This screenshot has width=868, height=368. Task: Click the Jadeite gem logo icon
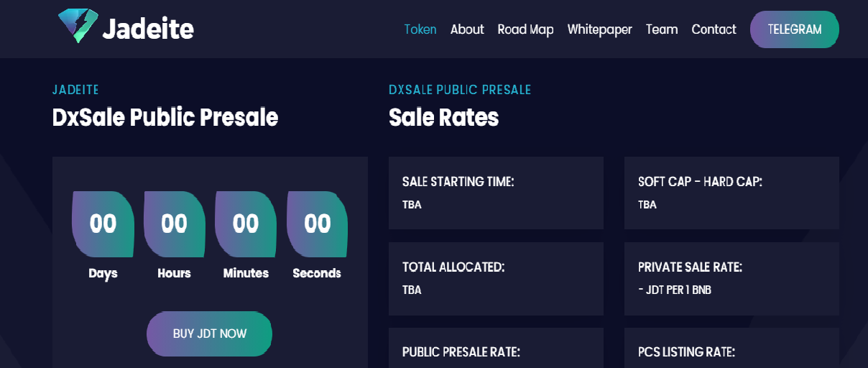click(78, 26)
